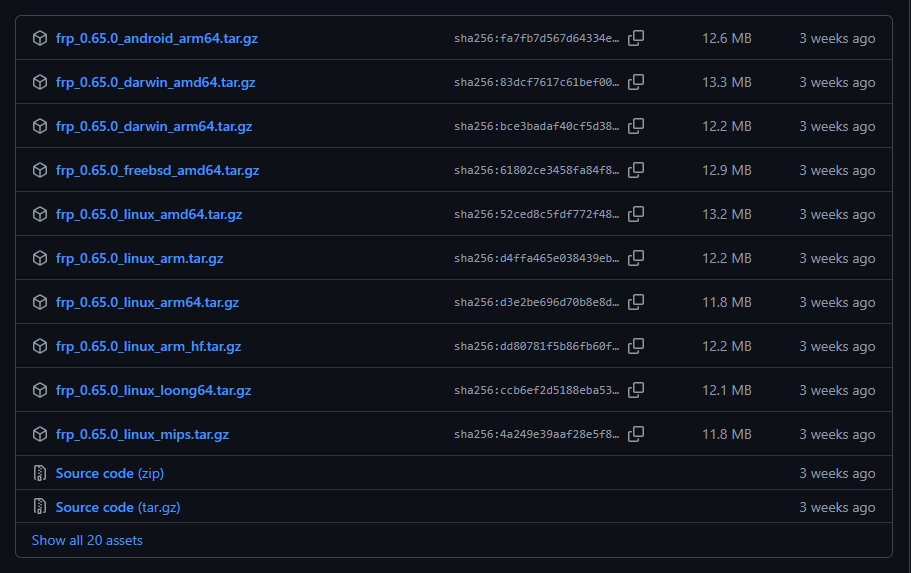The width and height of the screenshot is (911, 573).
Task: Copy SHA256 hash for linux_amd64 asset
Action: 636,214
